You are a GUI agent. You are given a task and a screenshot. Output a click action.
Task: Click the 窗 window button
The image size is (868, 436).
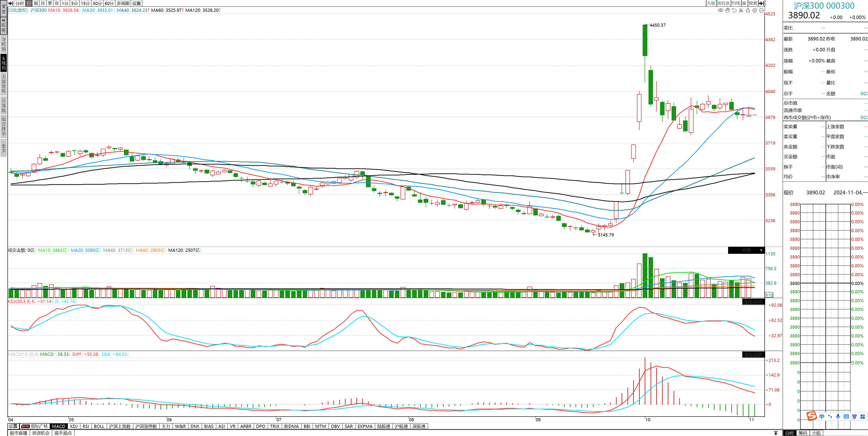(x=744, y=3)
